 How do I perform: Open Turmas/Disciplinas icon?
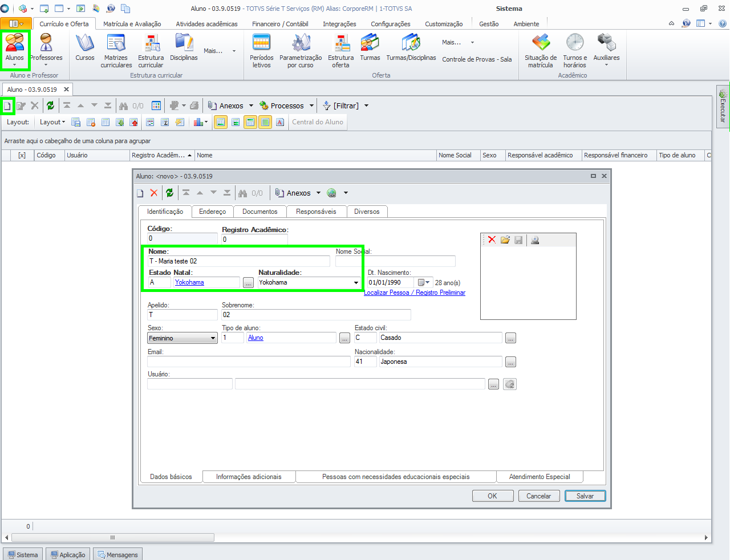tap(411, 47)
